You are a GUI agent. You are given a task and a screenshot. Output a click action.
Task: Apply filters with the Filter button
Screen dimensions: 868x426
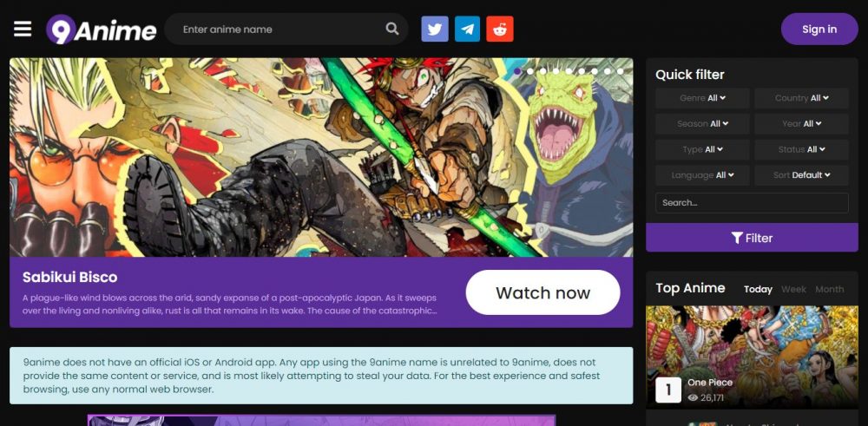click(x=752, y=238)
